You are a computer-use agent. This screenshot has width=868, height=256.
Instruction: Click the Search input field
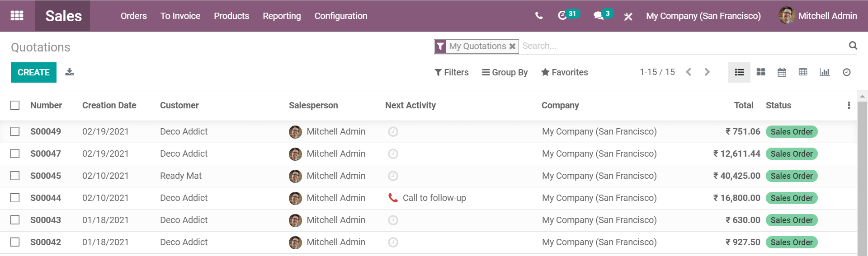[683, 46]
